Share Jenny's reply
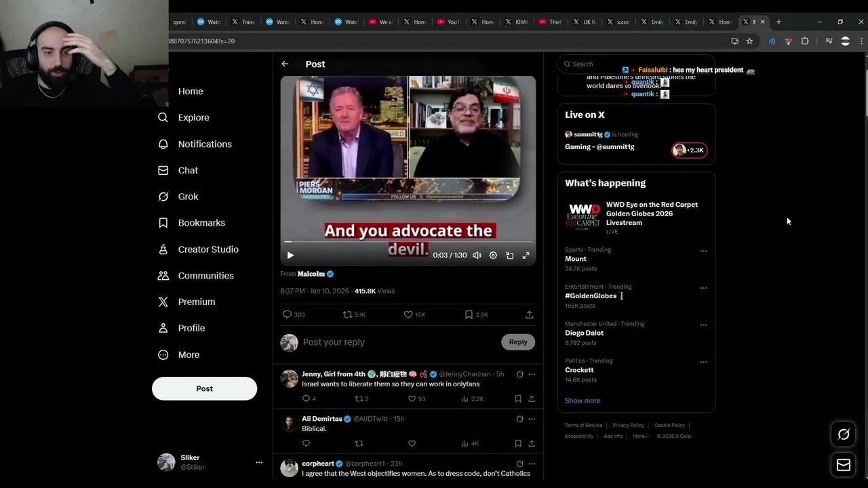 [x=532, y=399]
